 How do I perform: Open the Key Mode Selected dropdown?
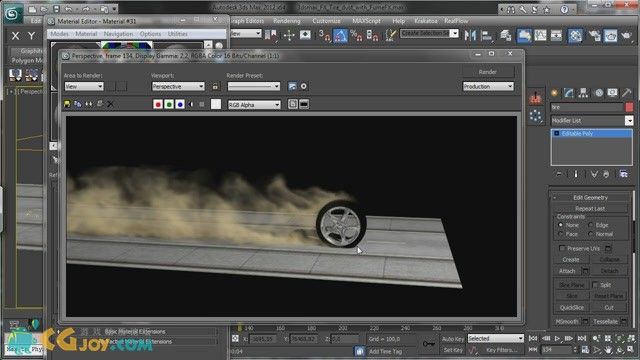(496, 338)
